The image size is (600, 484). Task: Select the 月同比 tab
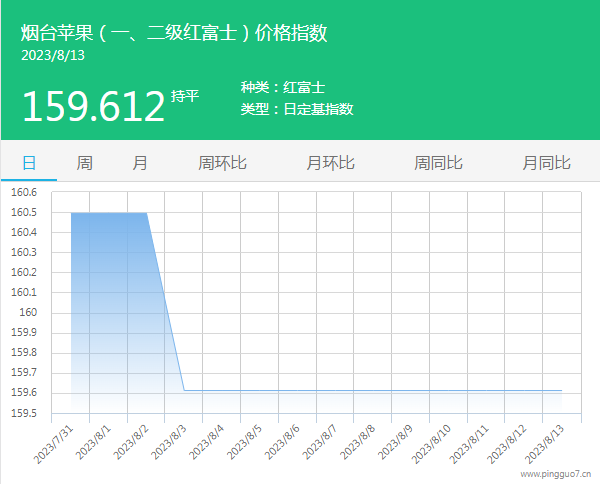pos(546,163)
